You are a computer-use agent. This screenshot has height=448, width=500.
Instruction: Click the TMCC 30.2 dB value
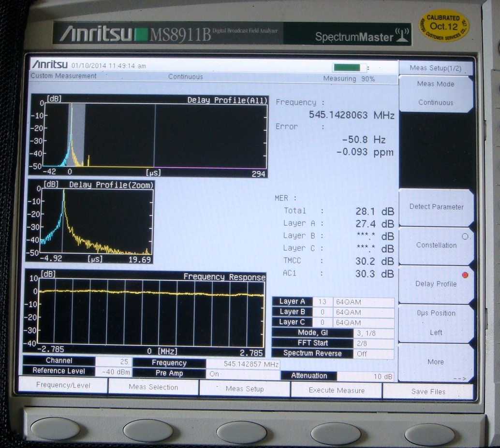[x=375, y=261]
